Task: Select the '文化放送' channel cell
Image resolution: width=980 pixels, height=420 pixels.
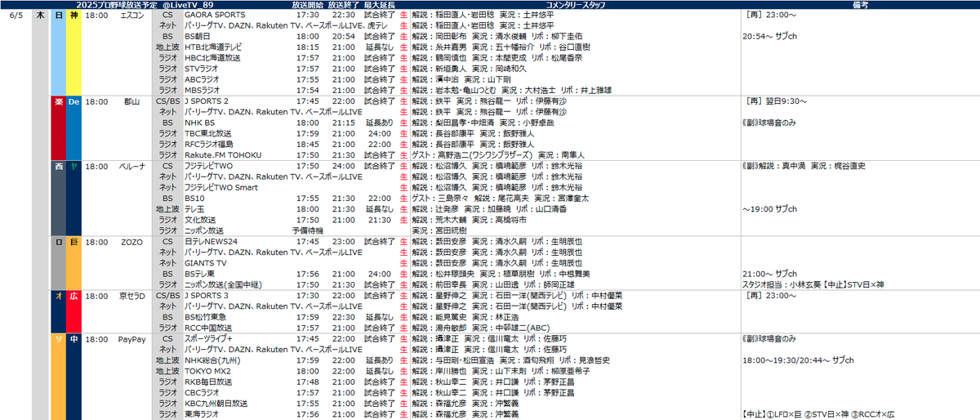Action: pyautogui.click(x=199, y=219)
